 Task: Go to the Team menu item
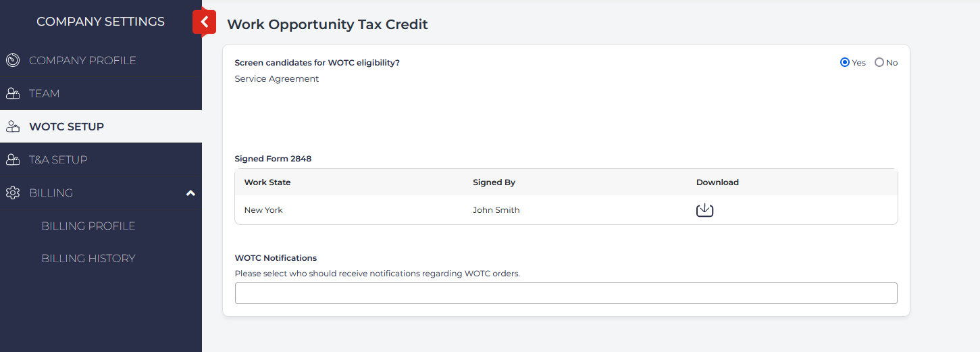pos(45,93)
